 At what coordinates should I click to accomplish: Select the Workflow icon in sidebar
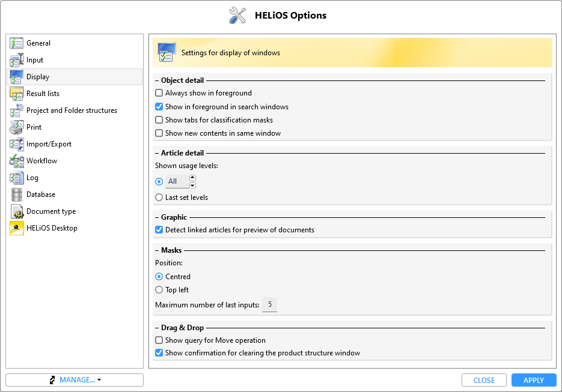coord(17,161)
